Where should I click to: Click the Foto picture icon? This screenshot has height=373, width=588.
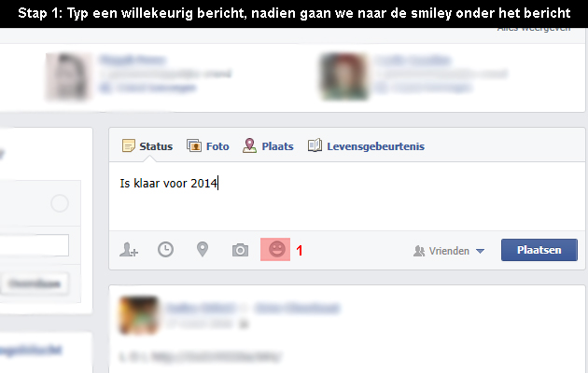point(194,145)
